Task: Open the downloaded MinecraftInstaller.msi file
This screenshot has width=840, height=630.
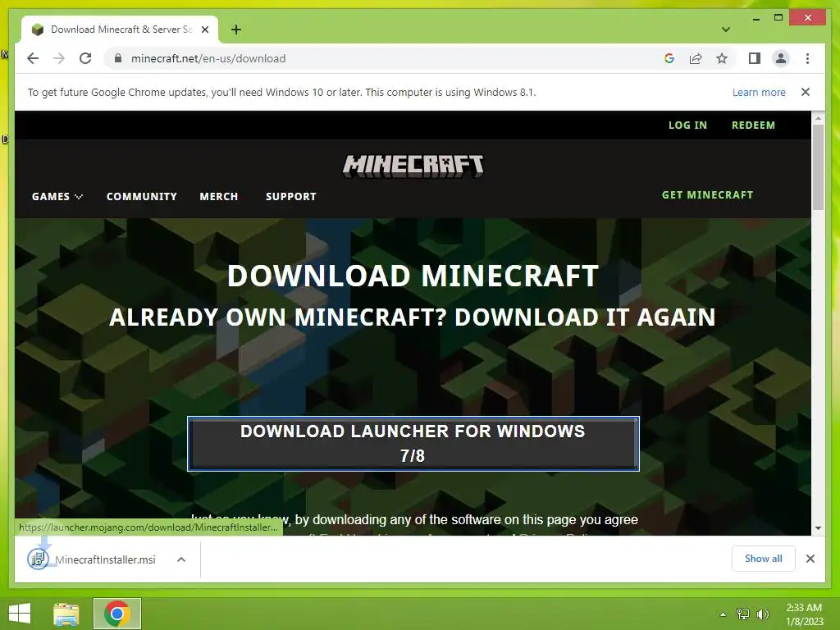Action: (105, 559)
